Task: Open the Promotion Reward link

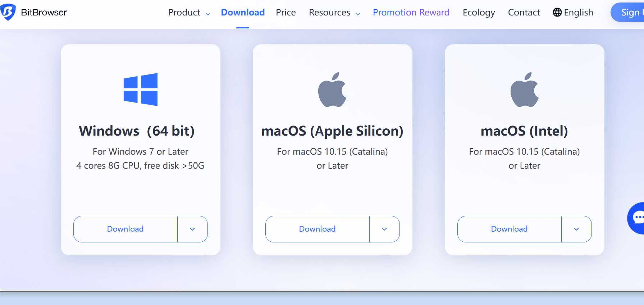Action: [411, 13]
